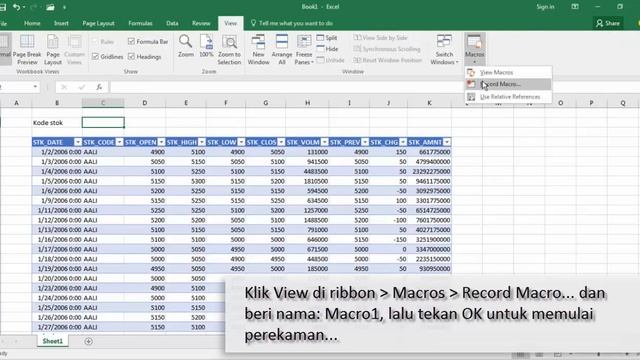Toggle the Headings checkbox
Image resolution: width=640 pixels, height=360 pixels.
(x=145, y=57)
